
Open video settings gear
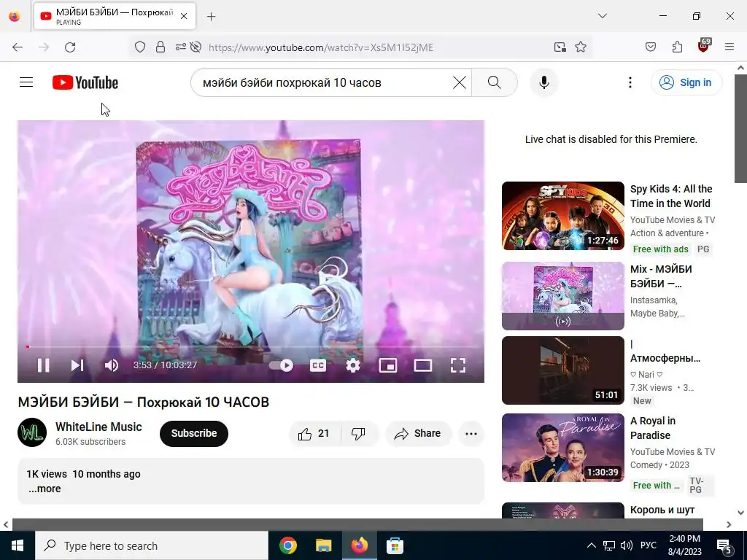click(353, 365)
